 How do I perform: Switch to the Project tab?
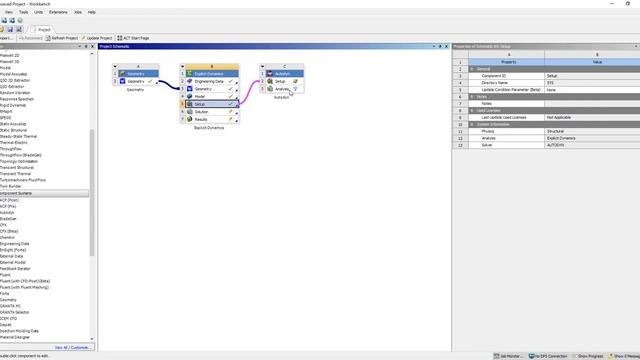click(42, 29)
